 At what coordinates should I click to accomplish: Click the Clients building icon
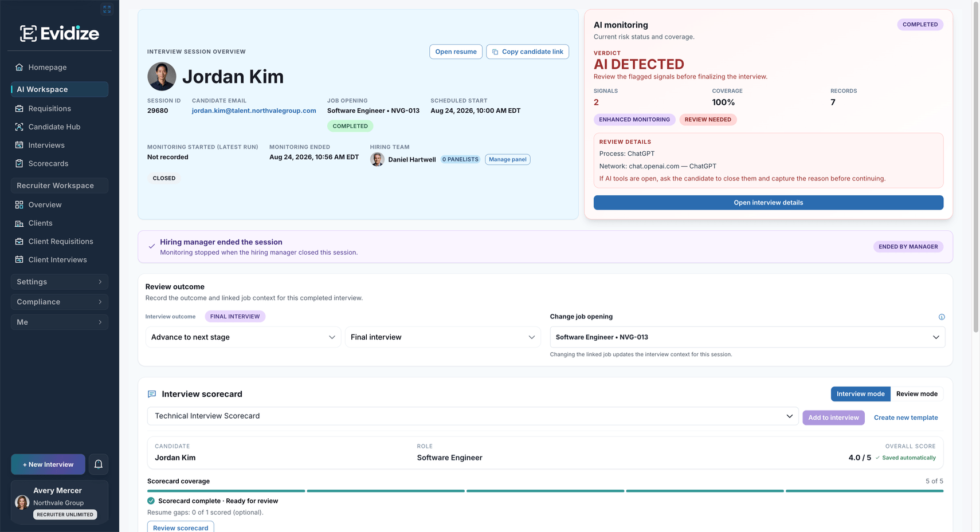coord(19,223)
